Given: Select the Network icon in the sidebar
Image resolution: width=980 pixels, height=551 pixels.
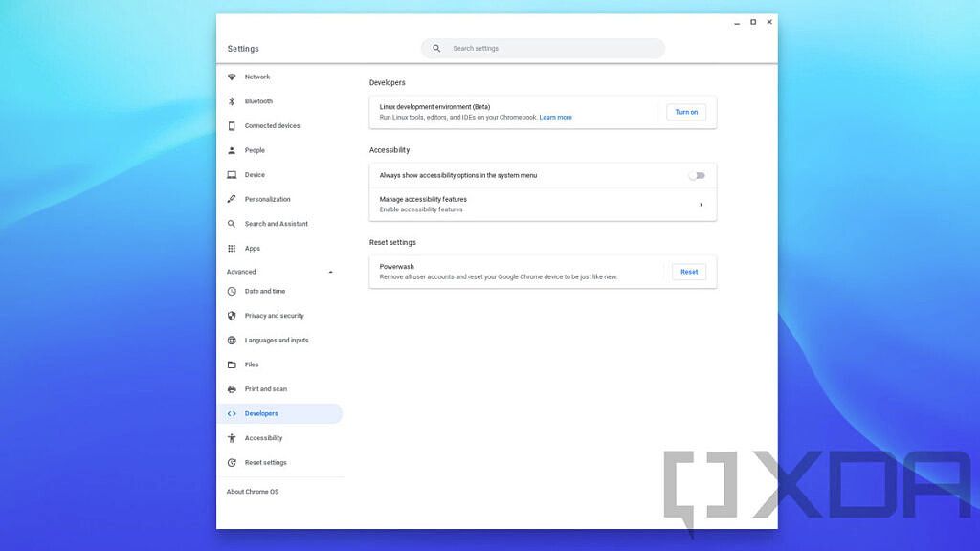Looking at the screenshot, I should 230,77.
